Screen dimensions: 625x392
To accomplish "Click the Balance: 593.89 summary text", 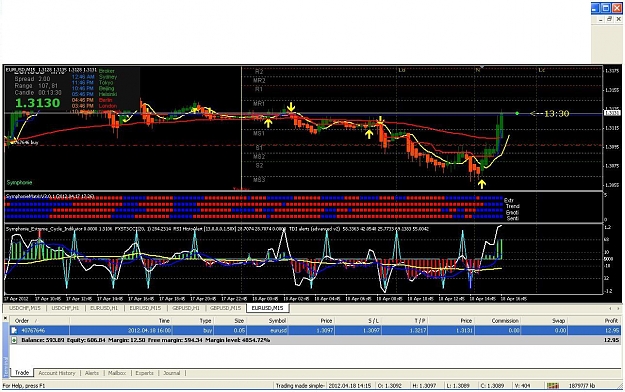I will coord(43,340).
